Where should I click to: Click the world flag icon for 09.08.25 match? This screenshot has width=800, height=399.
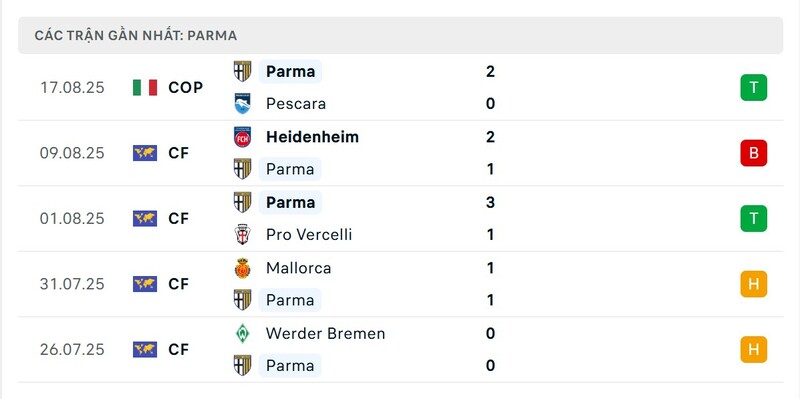[x=145, y=153]
